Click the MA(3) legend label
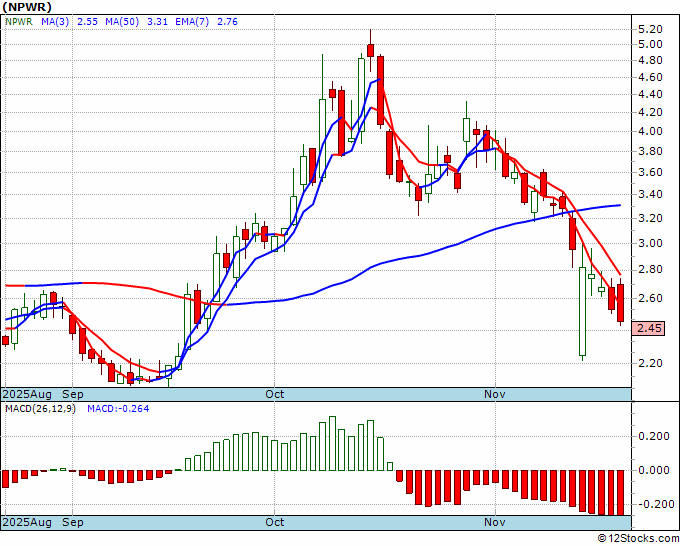 coord(55,21)
